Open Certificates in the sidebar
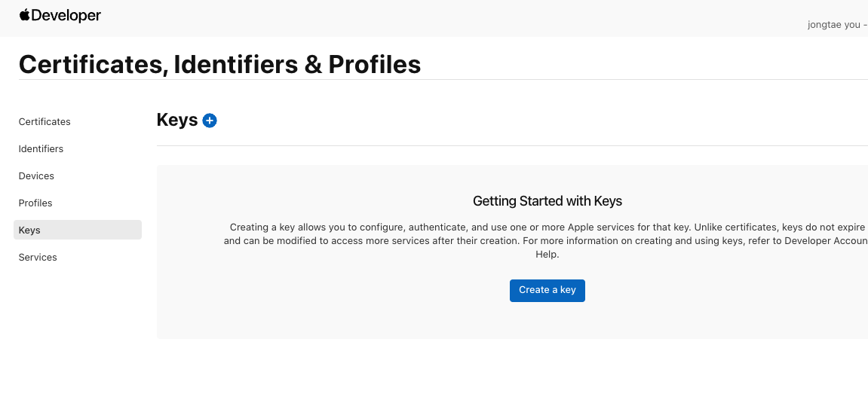The image size is (868, 409). 44,122
